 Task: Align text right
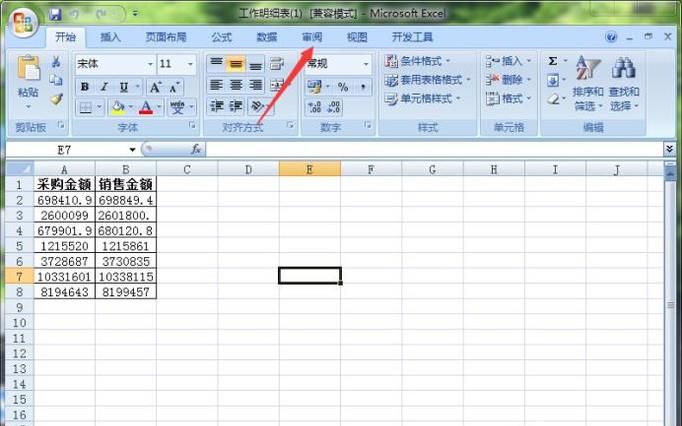[256, 85]
